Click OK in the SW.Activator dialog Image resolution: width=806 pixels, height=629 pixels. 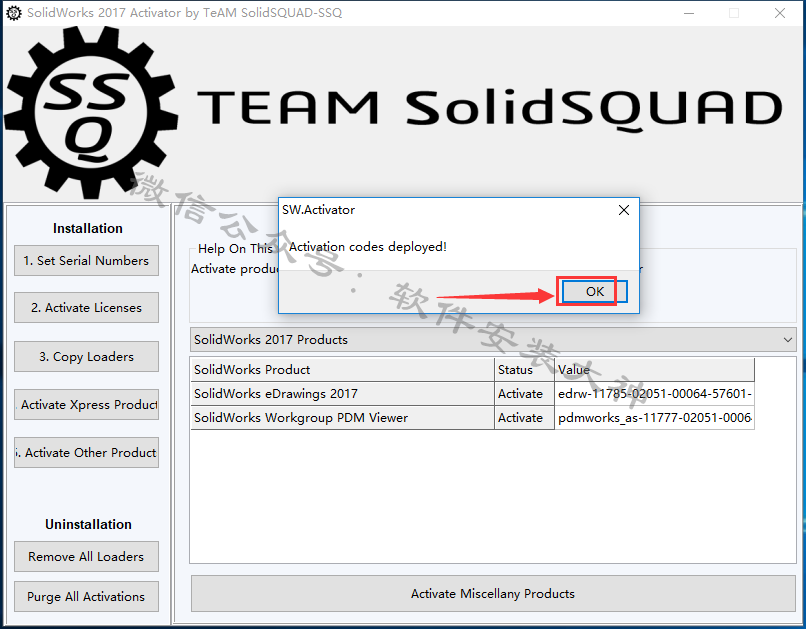tap(594, 291)
